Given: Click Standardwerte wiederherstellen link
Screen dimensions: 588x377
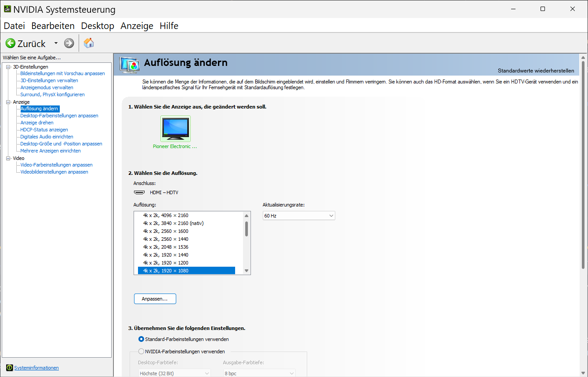Looking at the screenshot, I should tap(536, 71).
